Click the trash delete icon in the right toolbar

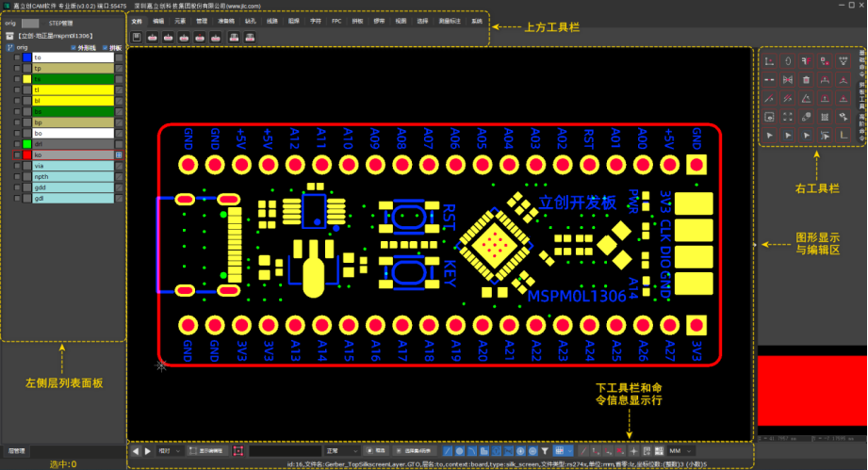coord(806,80)
